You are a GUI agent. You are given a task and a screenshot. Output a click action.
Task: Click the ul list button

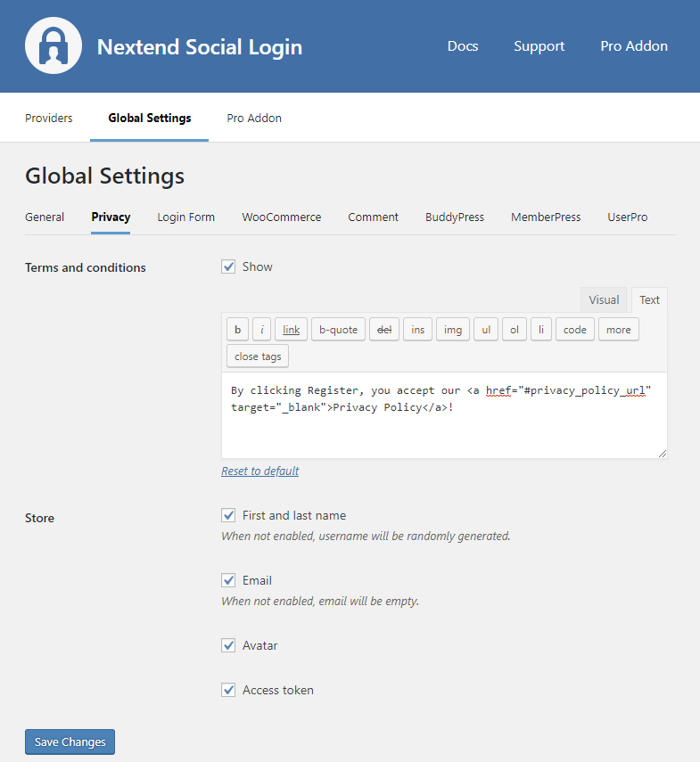(x=486, y=330)
